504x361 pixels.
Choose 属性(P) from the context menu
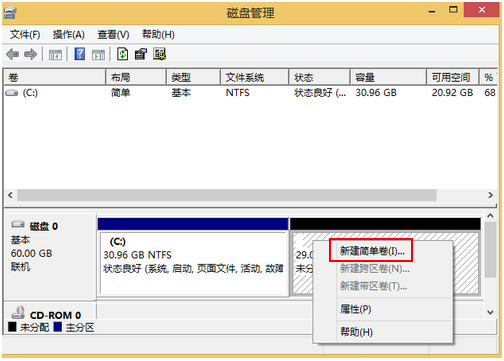tap(356, 309)
